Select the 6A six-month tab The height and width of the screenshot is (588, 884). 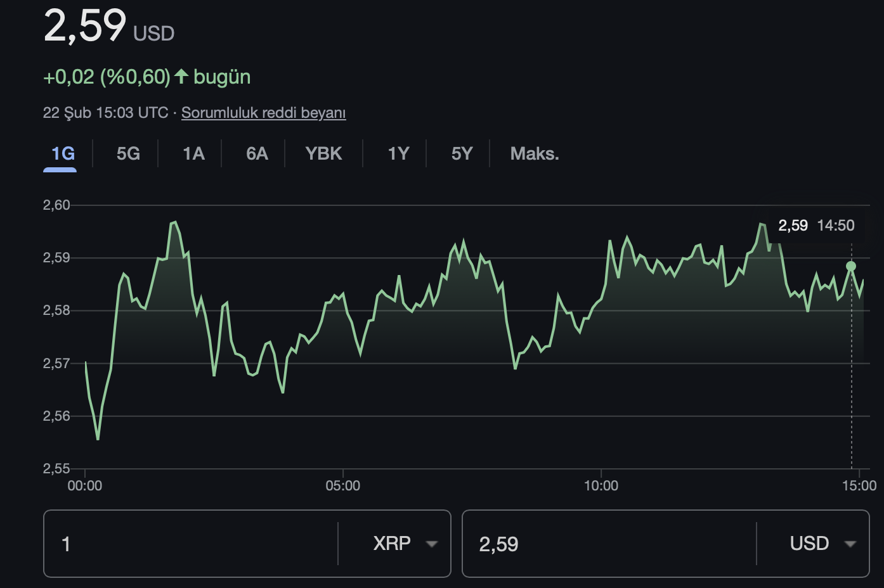[x=257, y=154]
